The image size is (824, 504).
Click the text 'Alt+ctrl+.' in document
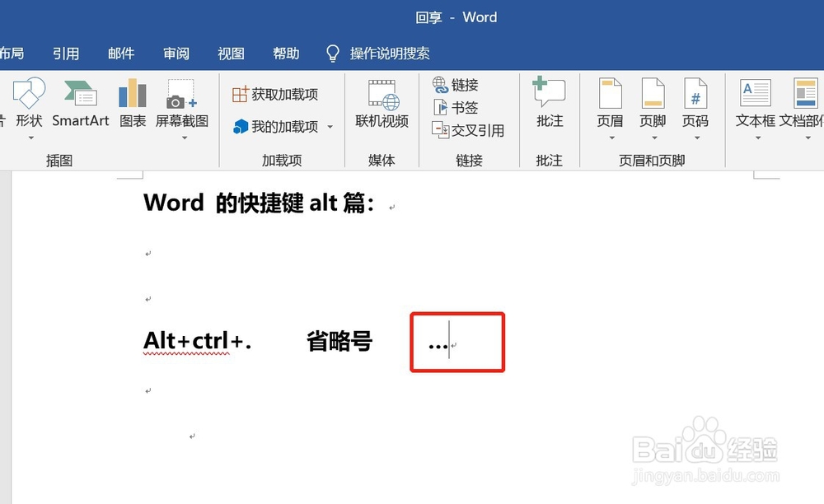[x=197, y=341]
